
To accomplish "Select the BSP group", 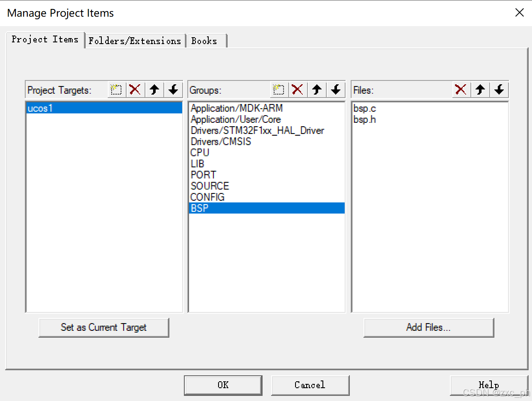I will (266, 208).
